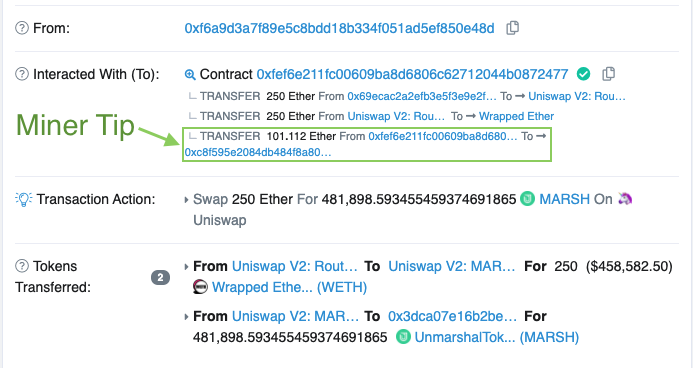The height and width of the screenshot is (368, 693).
Task: Click the tokens transferred count badge 2
Action: click(x=160, y=277)
